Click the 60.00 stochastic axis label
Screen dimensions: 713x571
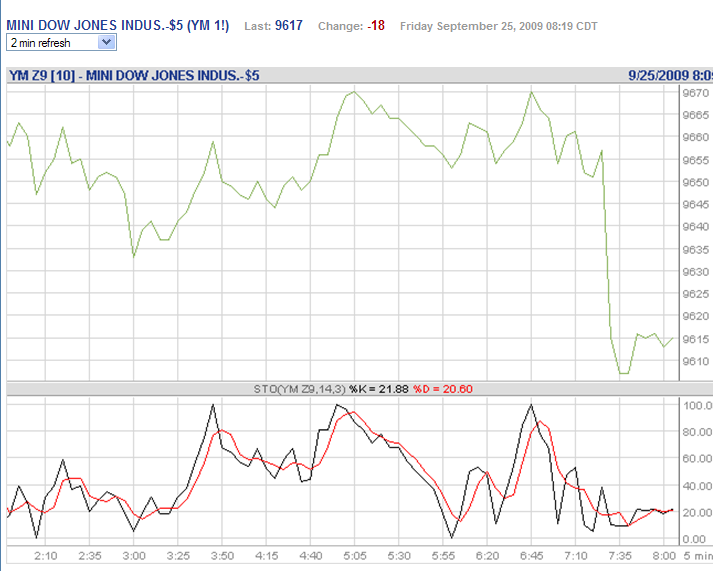[x=698, y=459]
